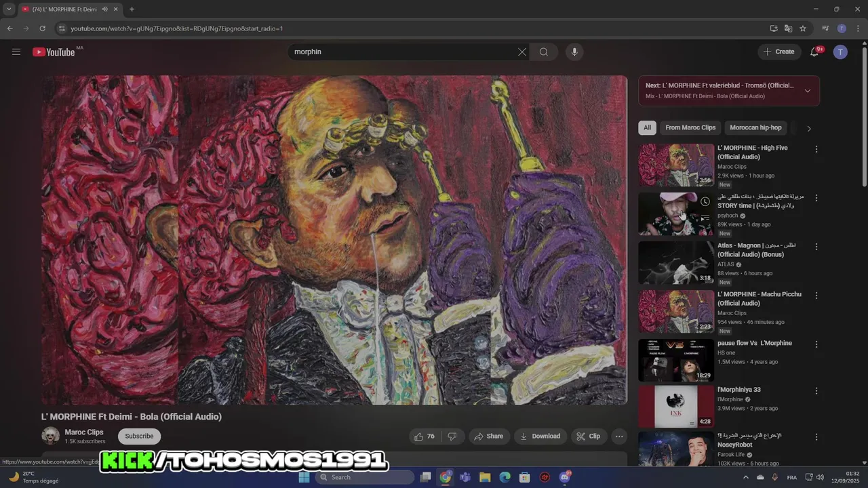Go to the YouTube home logo
This screenshot has width=868, height=488.
[54, 52]
